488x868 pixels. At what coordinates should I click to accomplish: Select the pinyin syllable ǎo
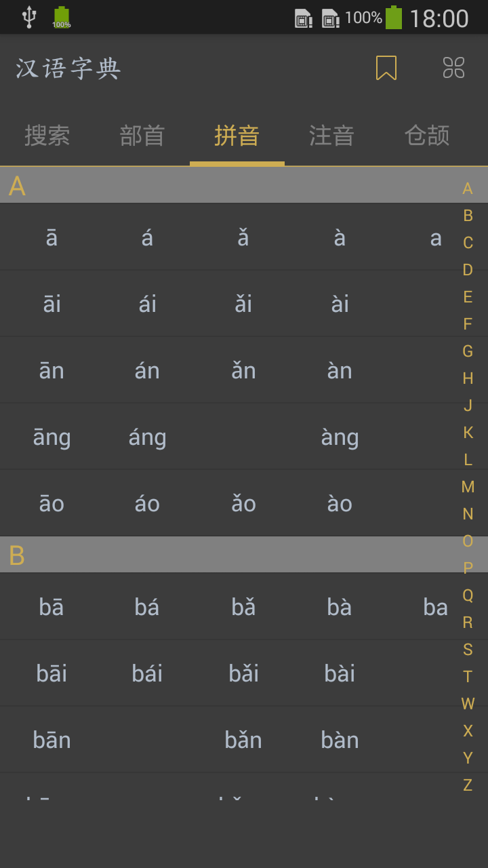(243, 504)
